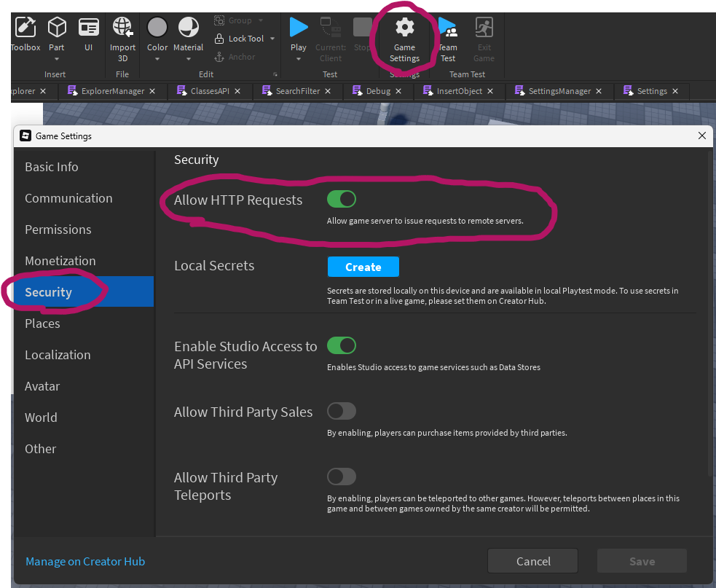Click SettingsManager tab script icon
This screenshot has width=716, height=588.
(x=519, y=90)
